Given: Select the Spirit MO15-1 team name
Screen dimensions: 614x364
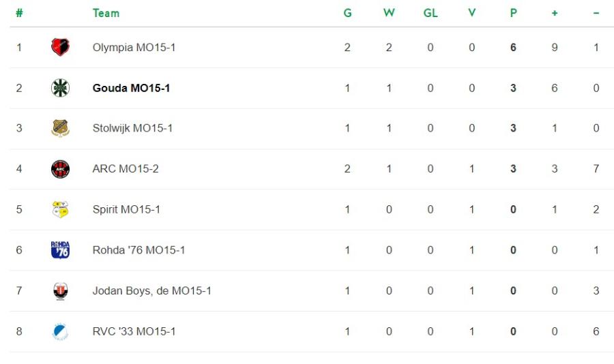Looking at the screenshot, I should (x=126, y=209).
